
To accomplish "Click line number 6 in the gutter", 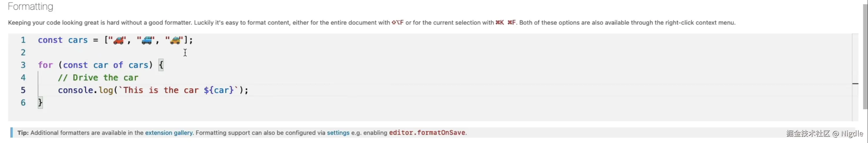I will tap(23, 102).
